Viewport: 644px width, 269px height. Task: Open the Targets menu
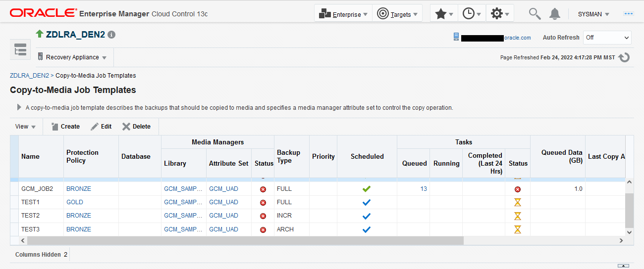398,14
